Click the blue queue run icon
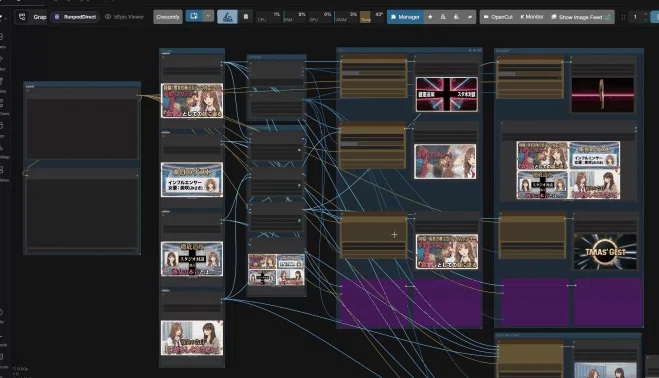This screenshot has height=378, width=659. [194, 16]
